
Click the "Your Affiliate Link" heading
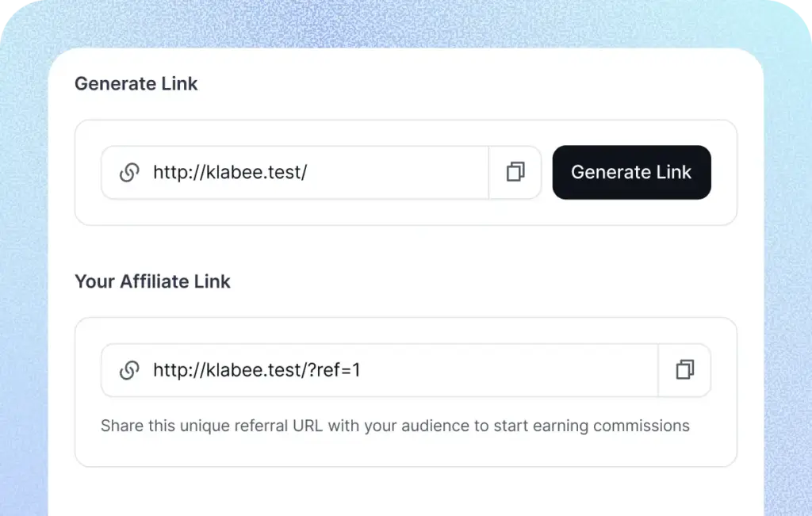click(152, 281)
